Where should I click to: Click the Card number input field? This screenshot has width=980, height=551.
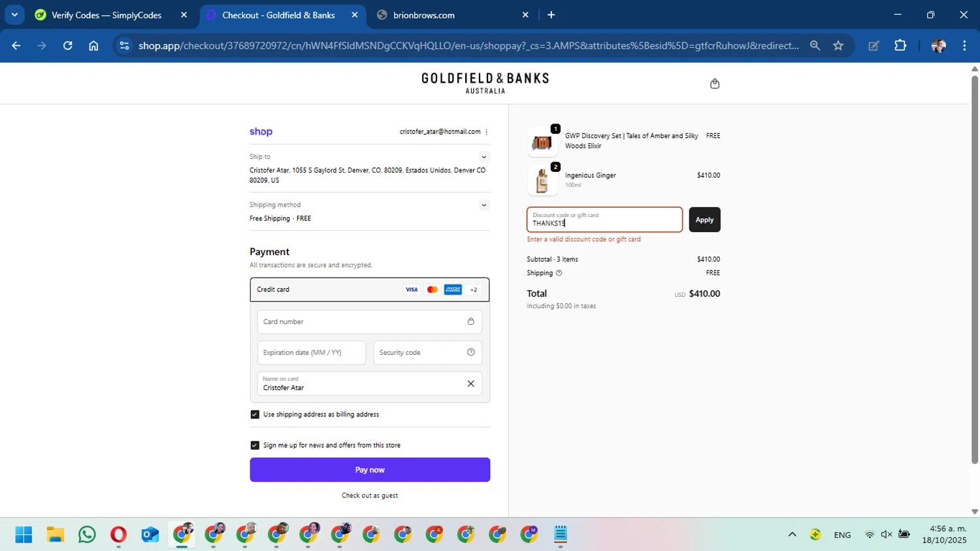pos(370,322)
